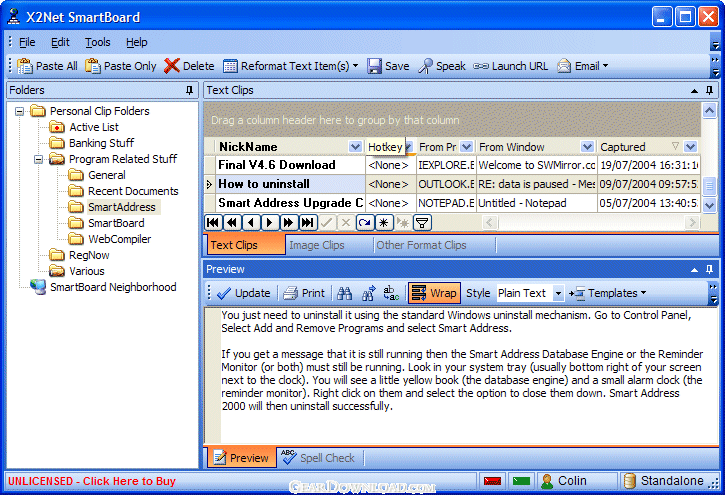Select the Banking Stuff folder
The image size is (725, 495).
click(x=101, y=143)
